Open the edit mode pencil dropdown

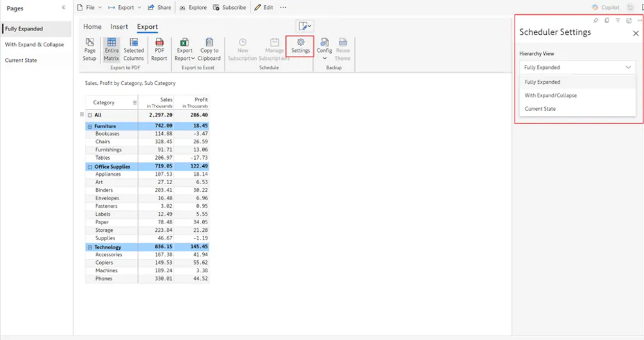(x=305, y=26)
